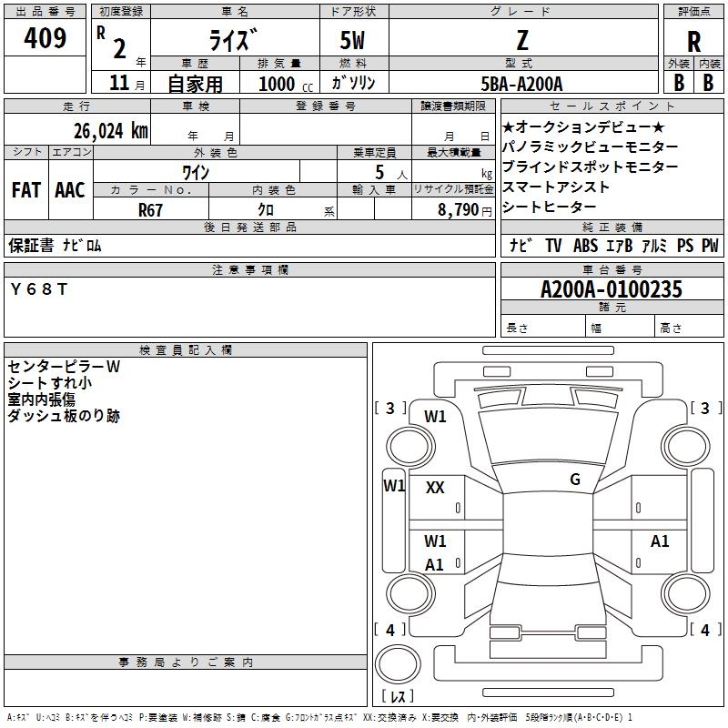The image size is (728, 728).
Task: Click the XX marker on the car diagram
Action: (435, 488)
